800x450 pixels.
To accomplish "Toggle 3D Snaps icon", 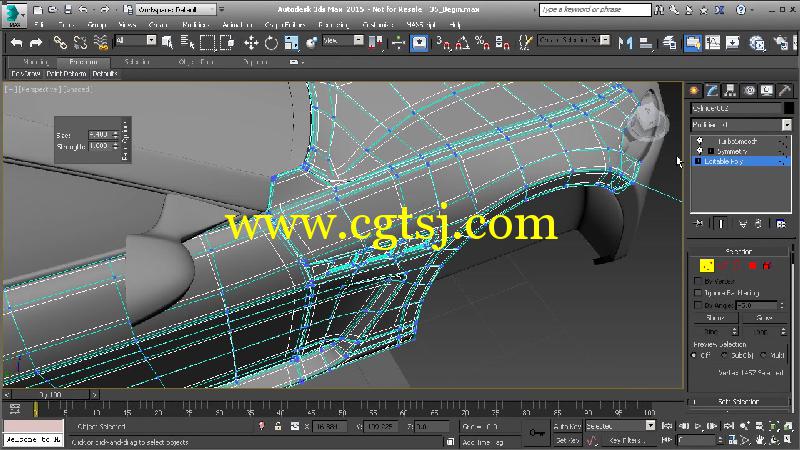I will (443, 43).
